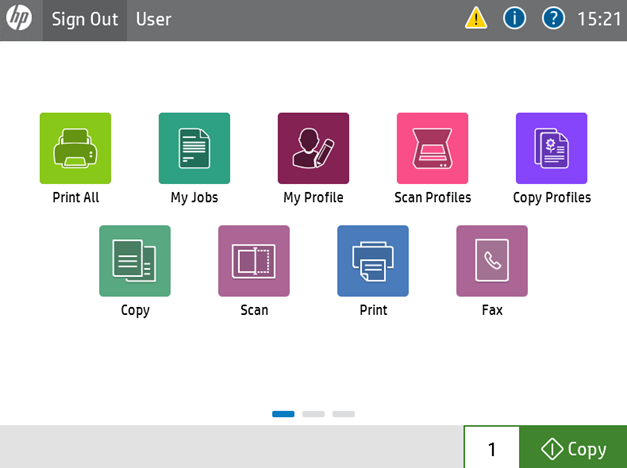627x468 pixels.
Task: Open the Print All app icon
Action: (75, 149)
